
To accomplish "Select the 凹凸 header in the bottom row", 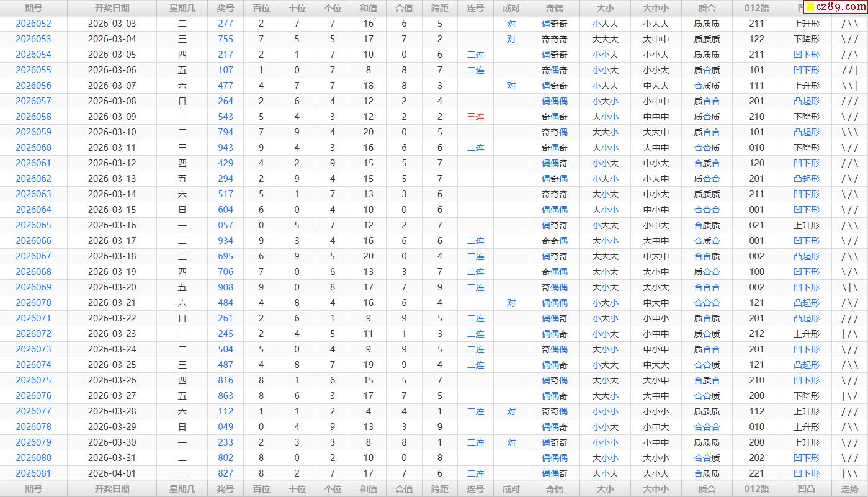I will tap(806, 489).
